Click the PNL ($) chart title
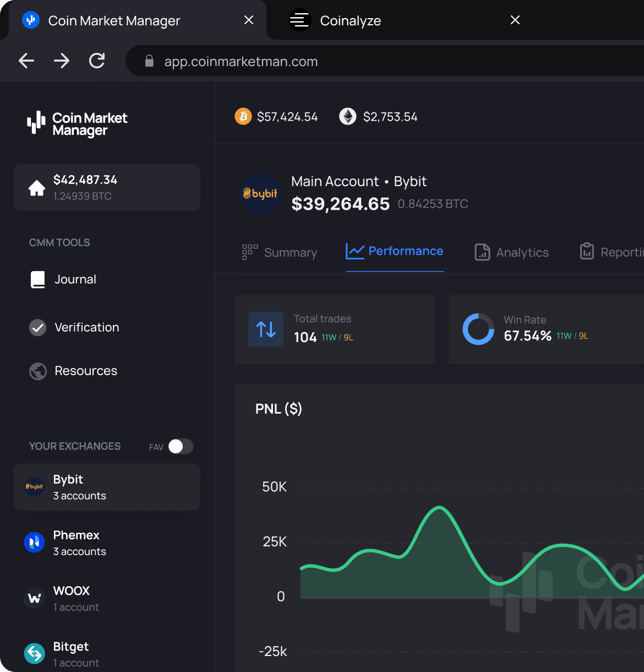The height and width of the screenshot is (672, 644). point(279,409)
